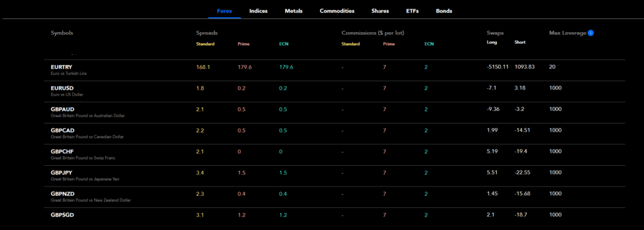
Task: Click GBPNZD long swap 1.45
Action: [x=492, y=194]
